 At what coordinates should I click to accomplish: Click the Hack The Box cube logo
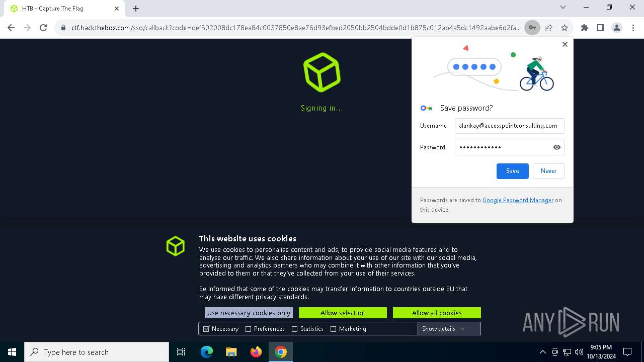click(322, 72)
